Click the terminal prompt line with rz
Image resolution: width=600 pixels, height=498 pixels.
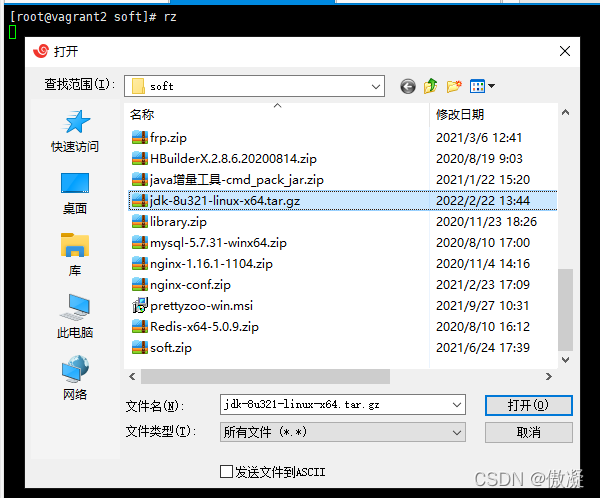pos(93,16)
